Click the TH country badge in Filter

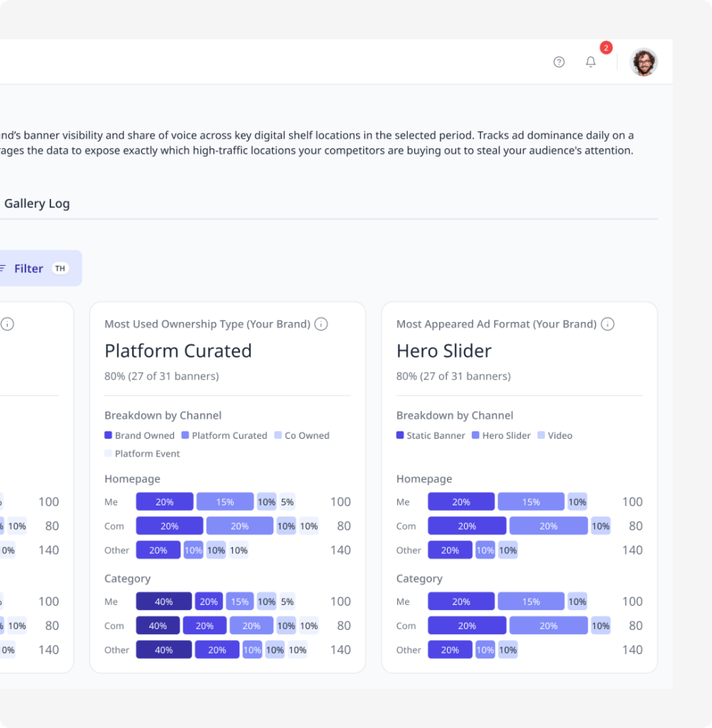[60, 268]
